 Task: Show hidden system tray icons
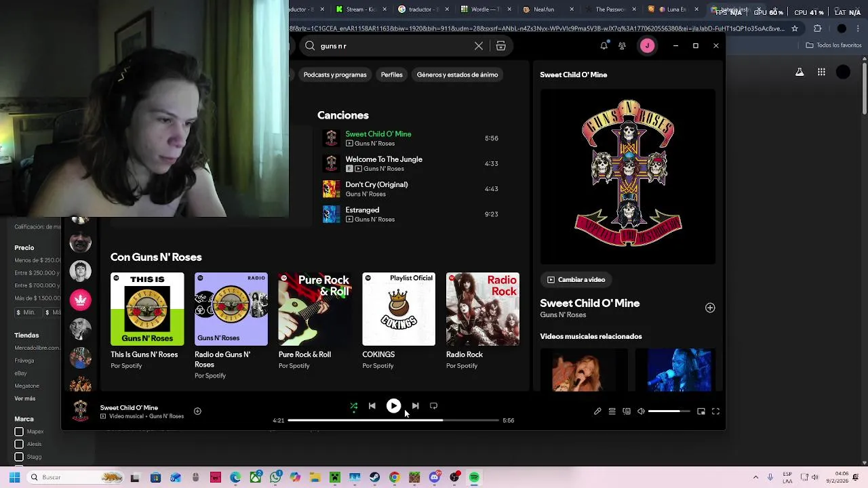(x=755, y=477)
